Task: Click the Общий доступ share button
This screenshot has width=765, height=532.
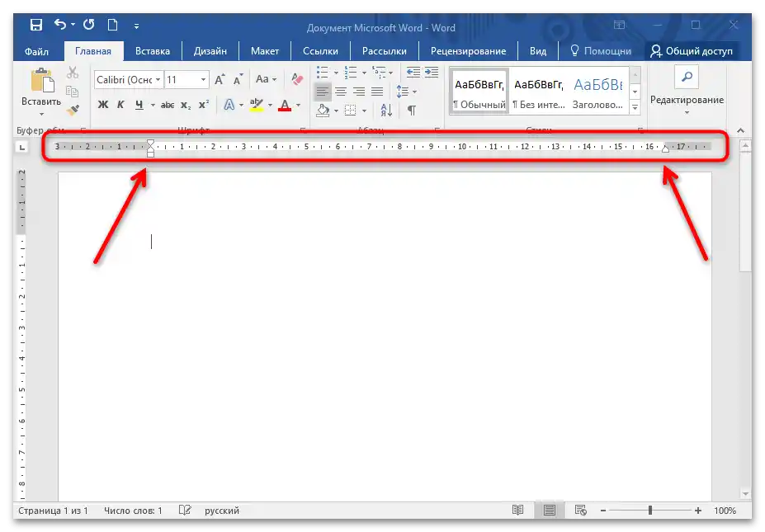Action: pos(692,51)
